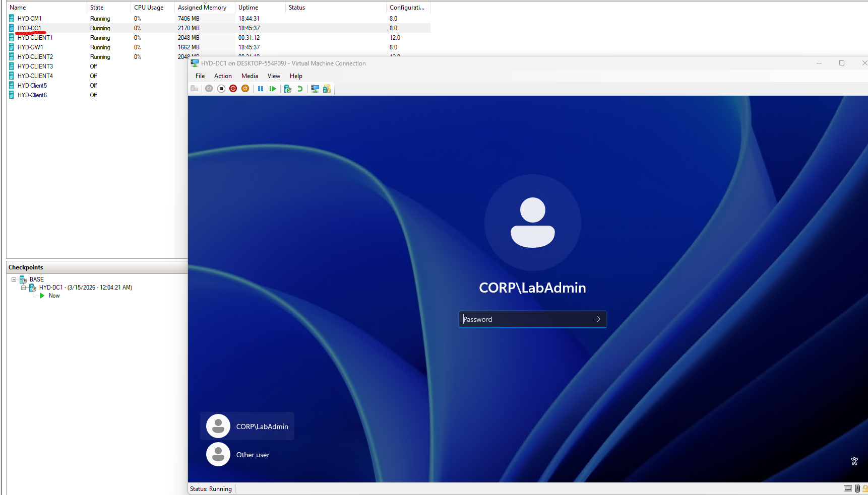Collapse the HYD-DC1 checkpoint node
The image size is (868, 495).
23,288
